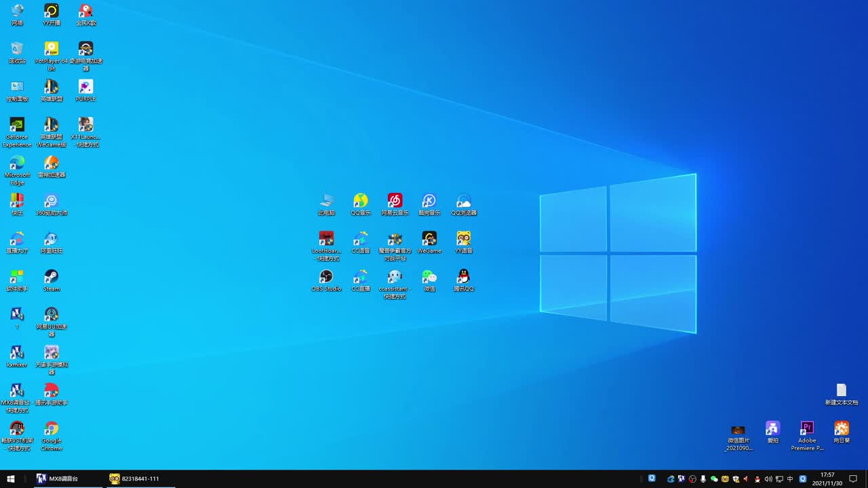This screenshot has width=868, height=488.
Task: Select the 酷狗音乐 desktop icon
Action: pos(429,205)
